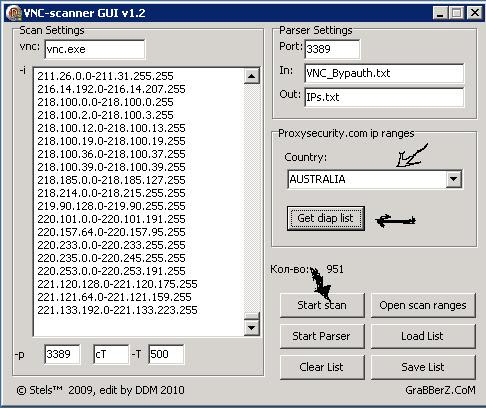Viewport: 486px width, 408px height.
Task: Select the AUSTRALIA country combo box
Action: 375,179
